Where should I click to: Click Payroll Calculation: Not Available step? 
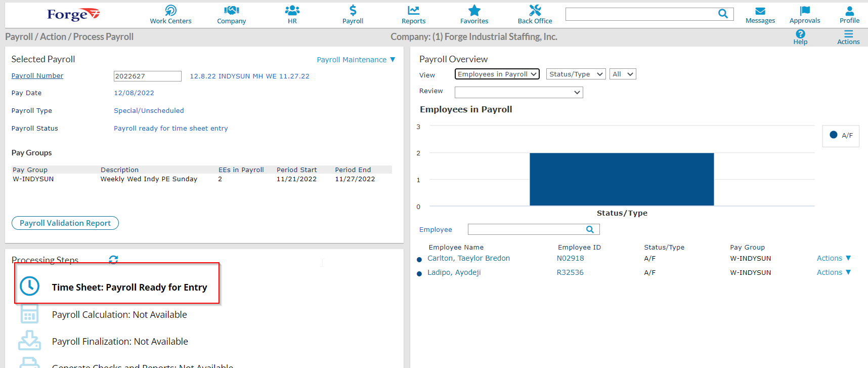(x=119, y=314)
